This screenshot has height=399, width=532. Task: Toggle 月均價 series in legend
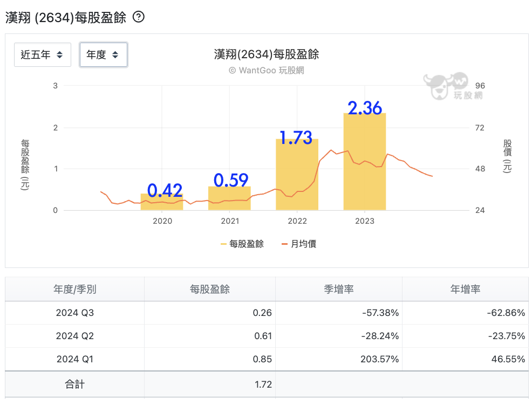point(299,244)
